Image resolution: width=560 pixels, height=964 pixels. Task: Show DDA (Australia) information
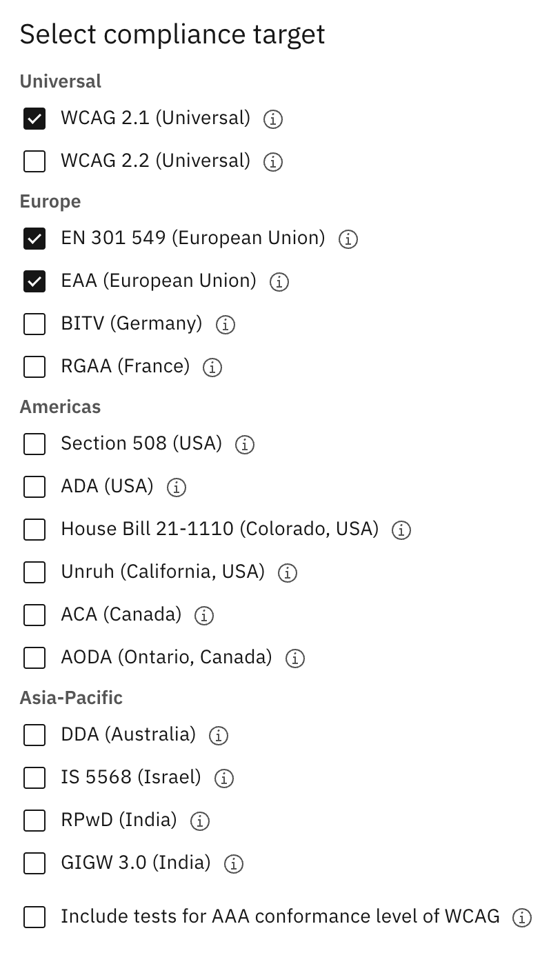pos(217,735)
